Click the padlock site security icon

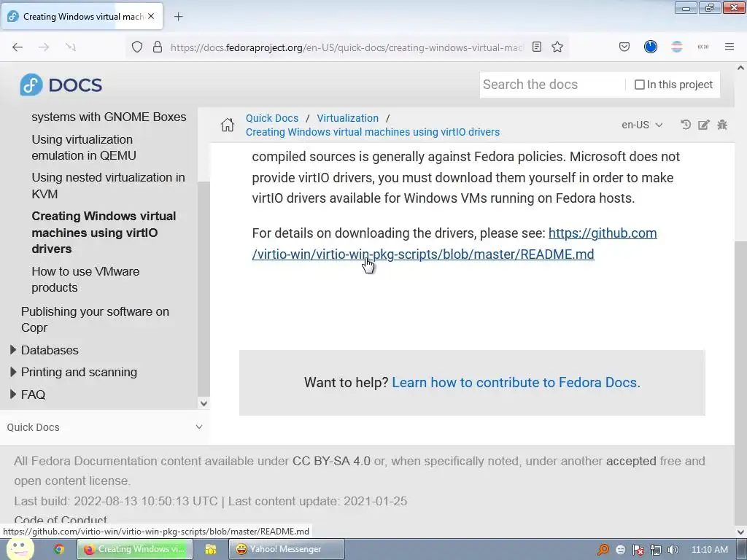click(x=158, y=47)
